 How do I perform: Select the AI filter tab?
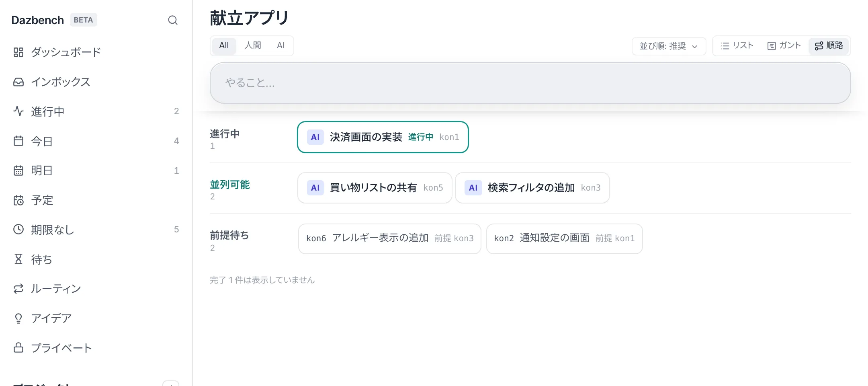[x=280, y=45]
